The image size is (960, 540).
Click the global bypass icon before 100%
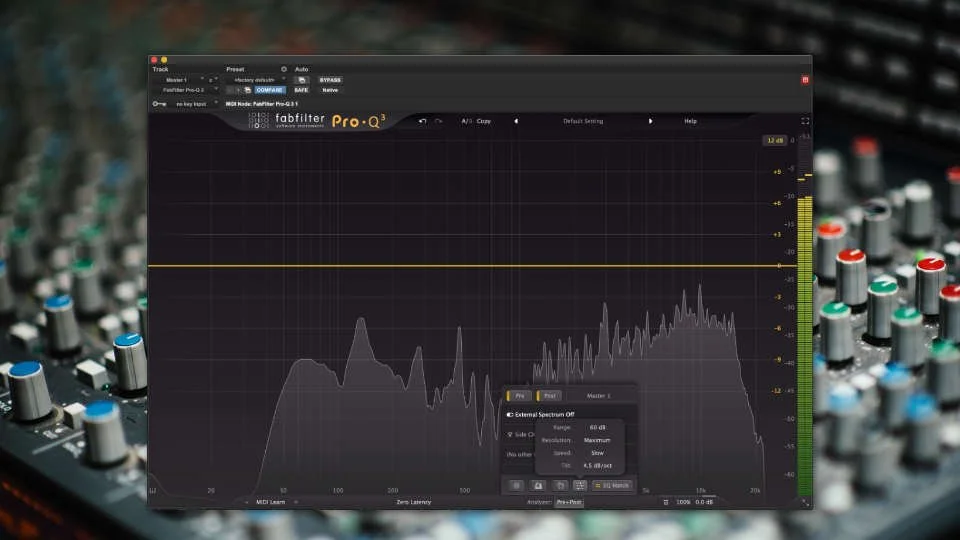pyautogui.click(x=666, y=502)
